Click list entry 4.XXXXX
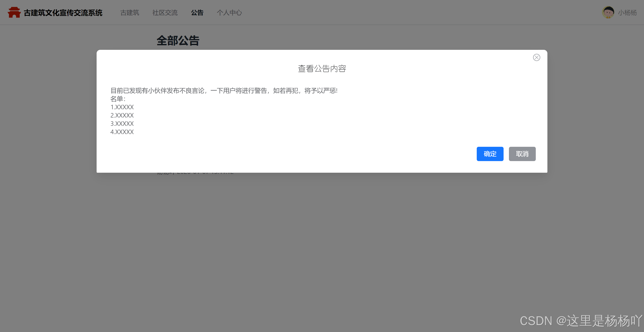The width and height of the screenshot is (644, 332). tap(122, 132)
